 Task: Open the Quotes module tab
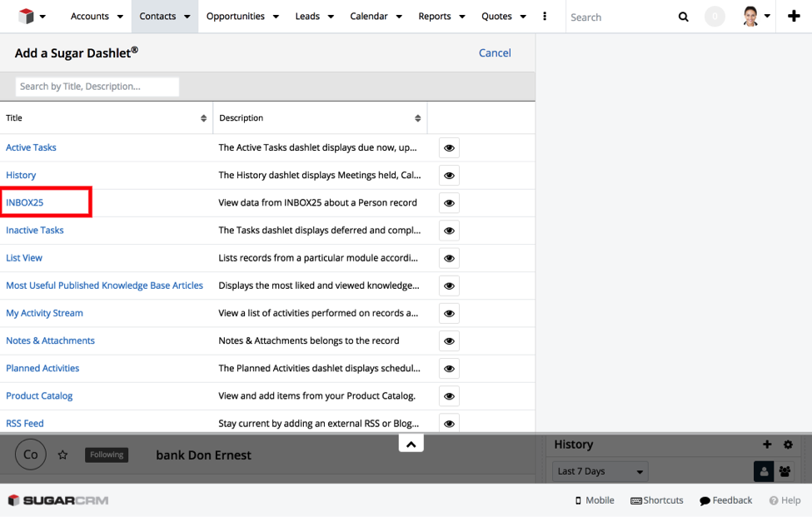point(496,17)
